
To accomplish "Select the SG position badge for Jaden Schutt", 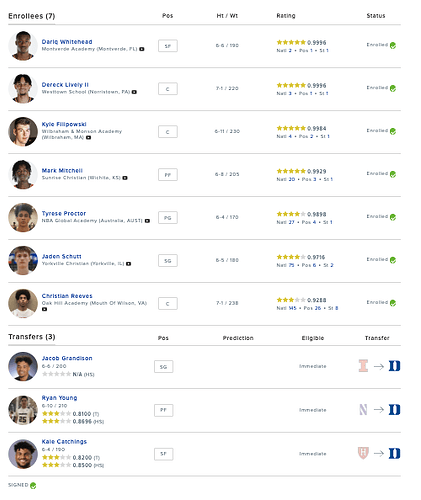I will [x=168, y=261].
